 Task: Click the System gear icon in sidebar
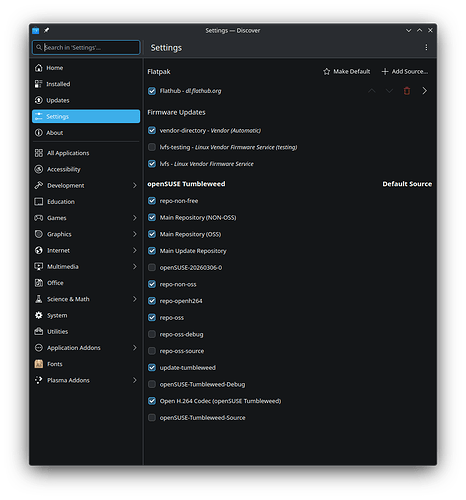tap(39, 315)
